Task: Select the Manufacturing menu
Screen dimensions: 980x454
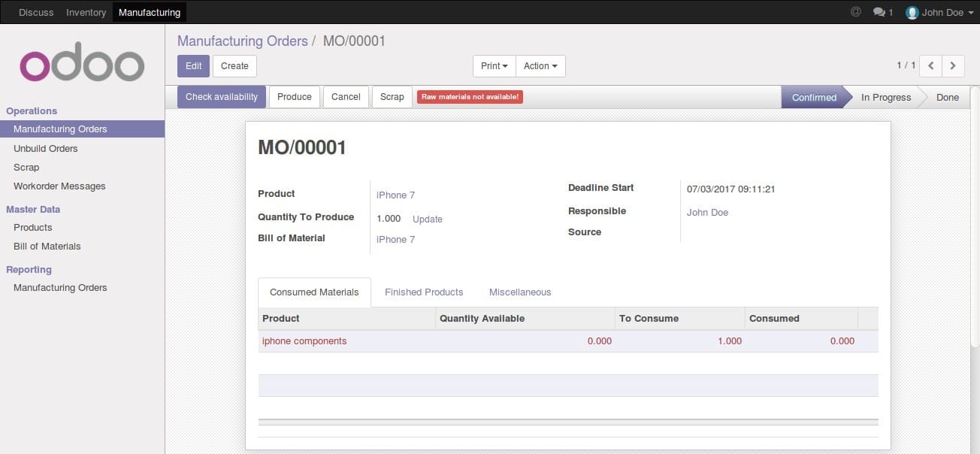Action: 150,12
